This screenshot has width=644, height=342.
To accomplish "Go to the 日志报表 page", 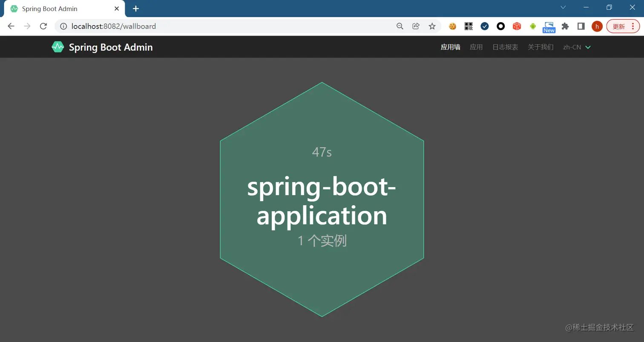I will click(505, 47).
